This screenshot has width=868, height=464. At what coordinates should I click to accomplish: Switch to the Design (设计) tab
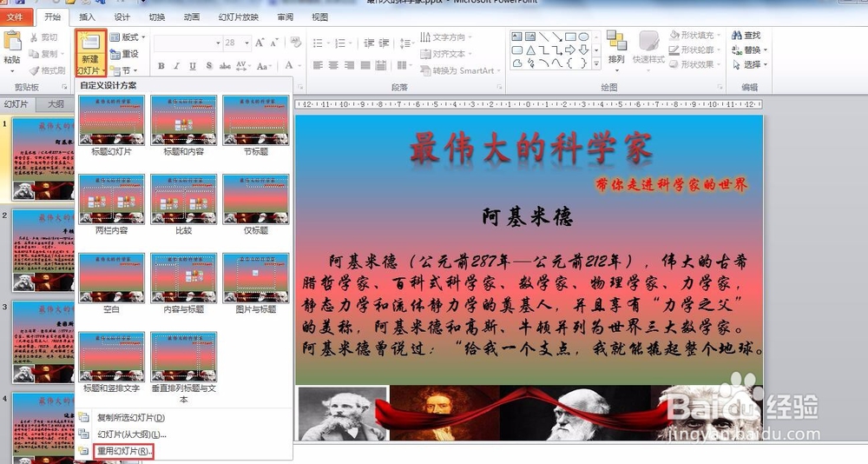click(122, 17)
